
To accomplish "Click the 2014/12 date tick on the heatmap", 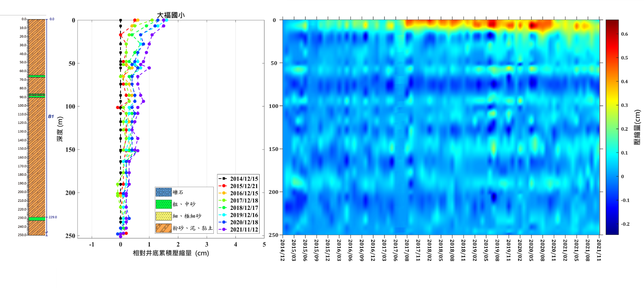I will pos(283,250).
